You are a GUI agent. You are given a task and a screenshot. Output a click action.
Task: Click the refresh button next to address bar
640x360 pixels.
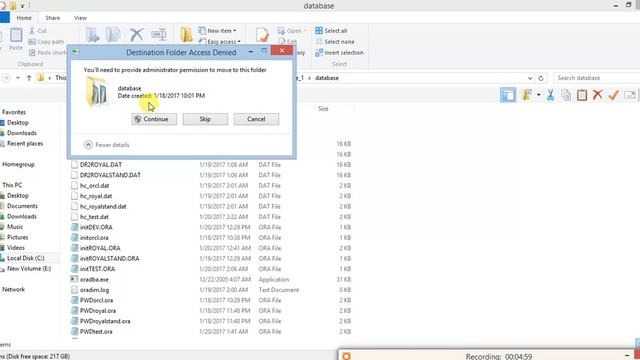coord(541,78)
